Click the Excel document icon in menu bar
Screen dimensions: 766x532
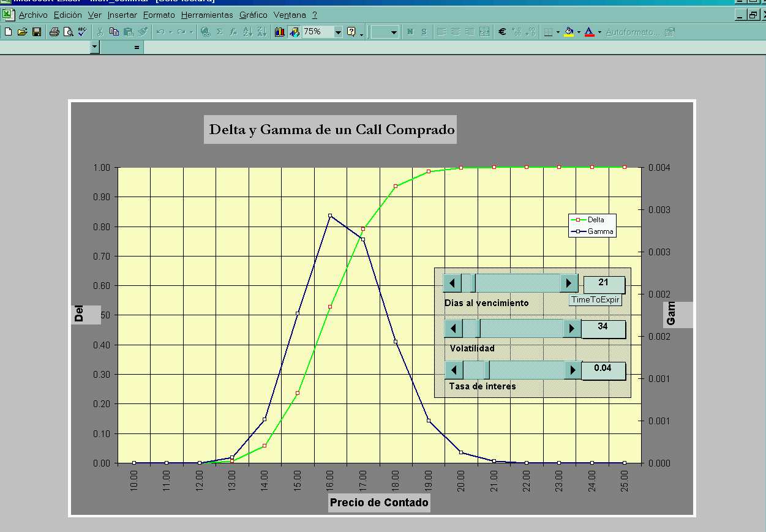(8, 14)
